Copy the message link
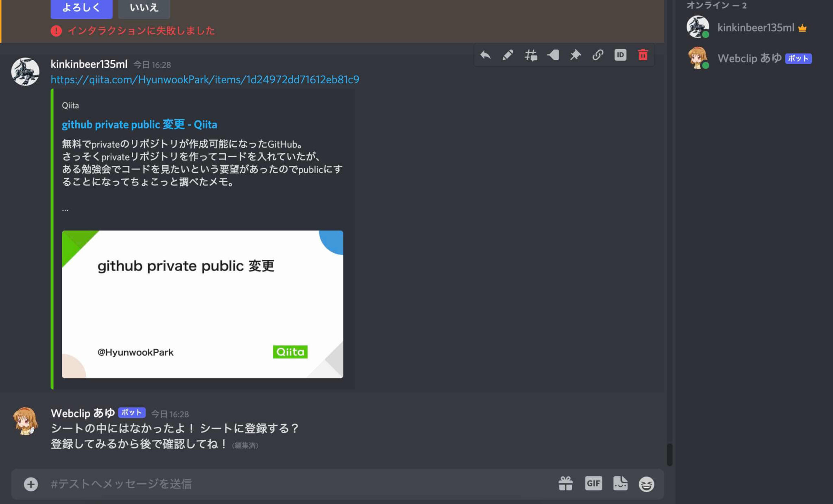The height and width of the screenshot is (504, 833). tap(598, 54)
